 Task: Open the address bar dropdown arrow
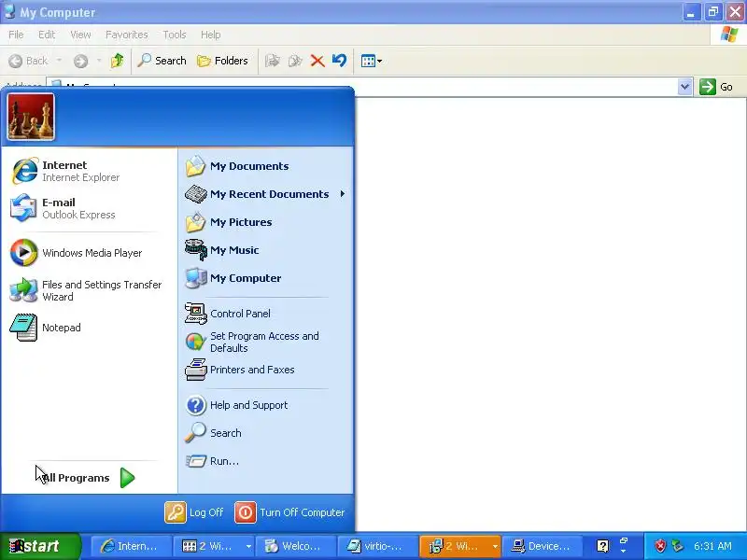(x=685, y=87)
